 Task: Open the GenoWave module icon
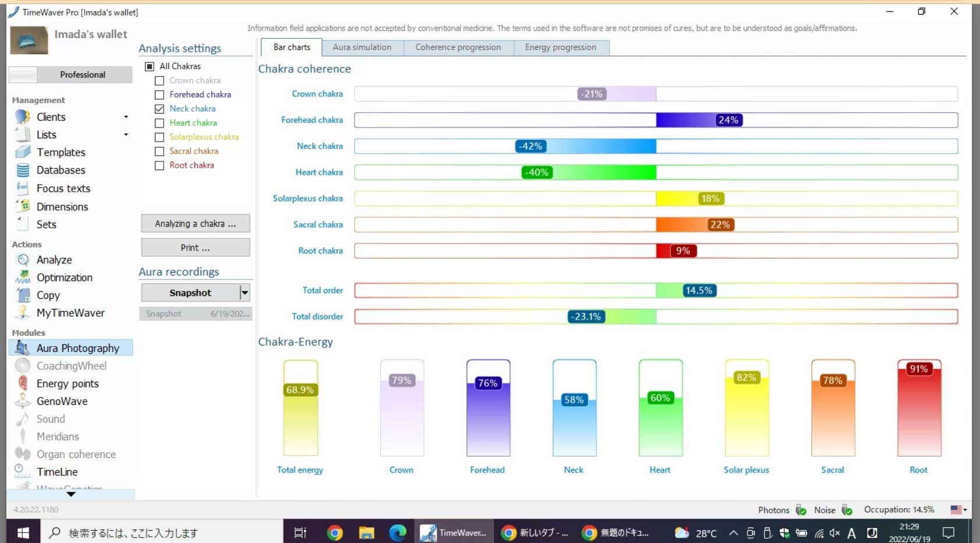(23, 401)
